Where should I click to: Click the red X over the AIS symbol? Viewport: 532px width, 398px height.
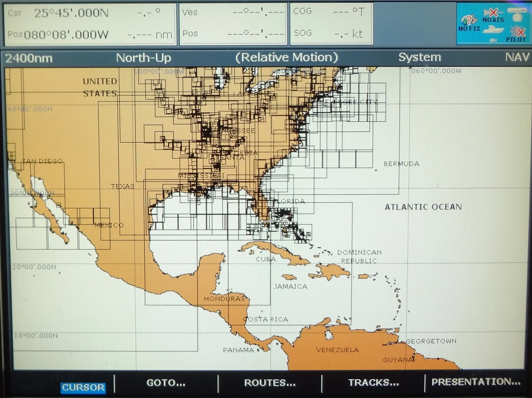[x=493, y=12]
